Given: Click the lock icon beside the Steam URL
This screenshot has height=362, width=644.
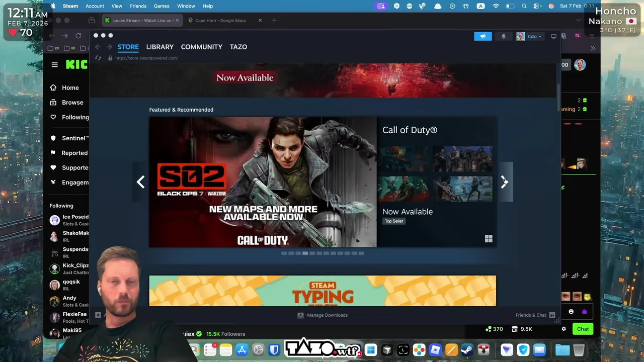Looking at the screenshot, I should [110, 58].
